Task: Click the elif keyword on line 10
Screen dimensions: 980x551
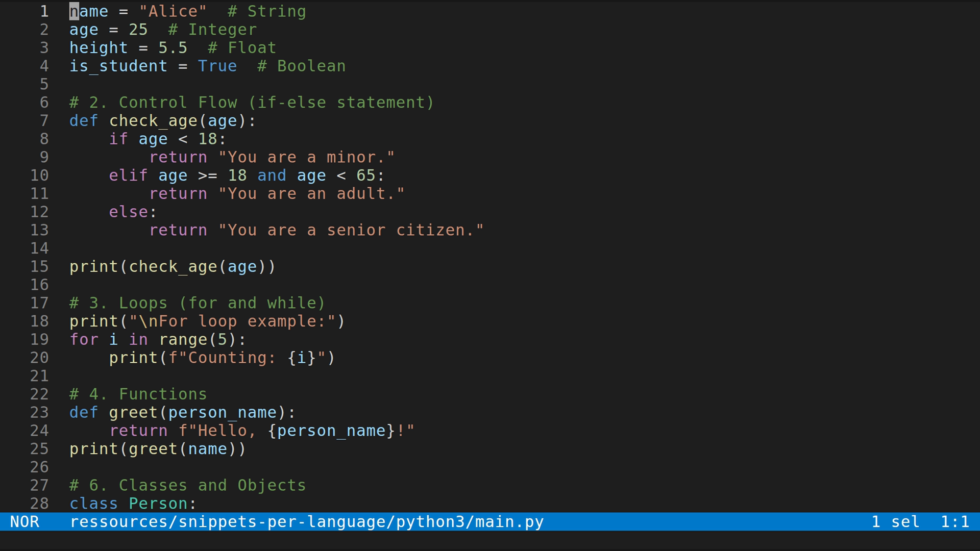Action: [128, 175]
